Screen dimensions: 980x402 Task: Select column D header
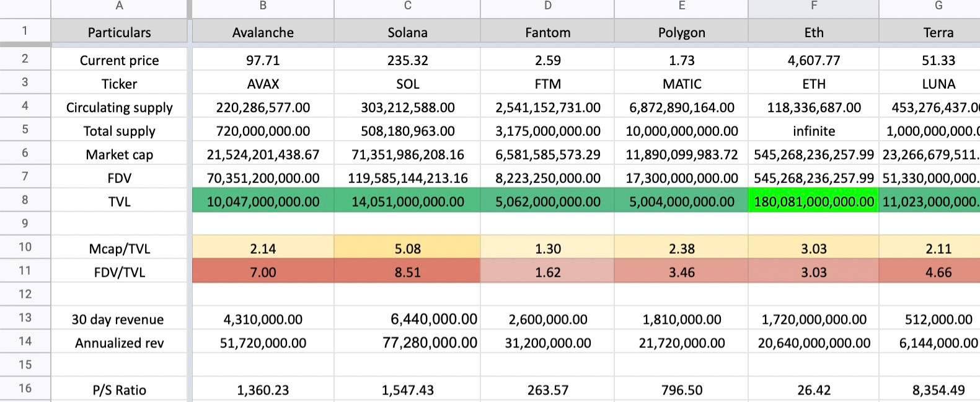[547, 9]
